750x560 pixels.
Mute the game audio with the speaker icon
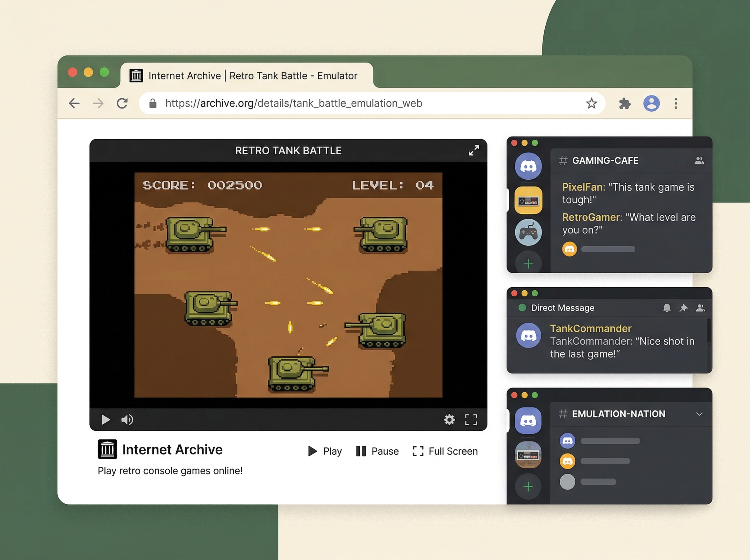click(127, 420)
